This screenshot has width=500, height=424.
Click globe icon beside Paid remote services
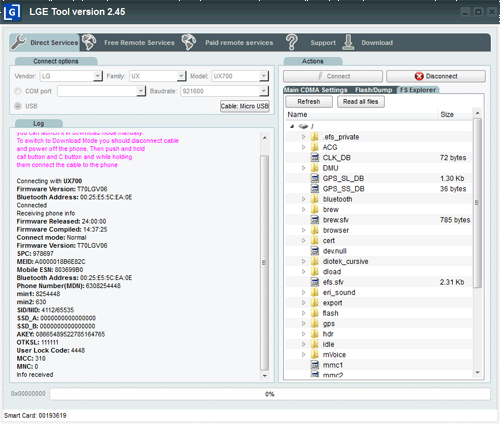coord(189,42)
